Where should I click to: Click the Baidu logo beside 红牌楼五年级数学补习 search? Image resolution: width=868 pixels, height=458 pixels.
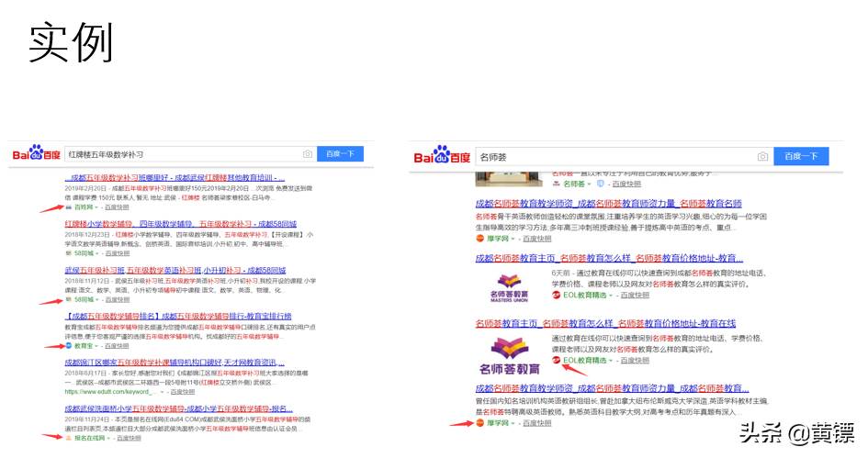(x=36, y=153)
